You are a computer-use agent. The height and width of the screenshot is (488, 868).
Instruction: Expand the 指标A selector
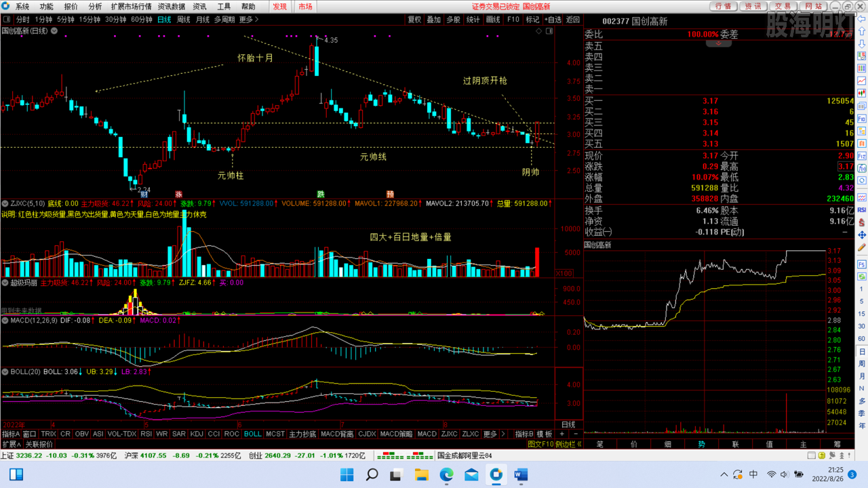point(11,434)
